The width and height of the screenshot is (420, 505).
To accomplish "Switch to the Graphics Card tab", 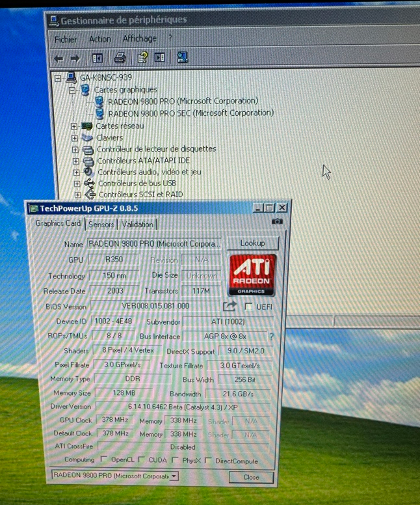I will 59,223.
